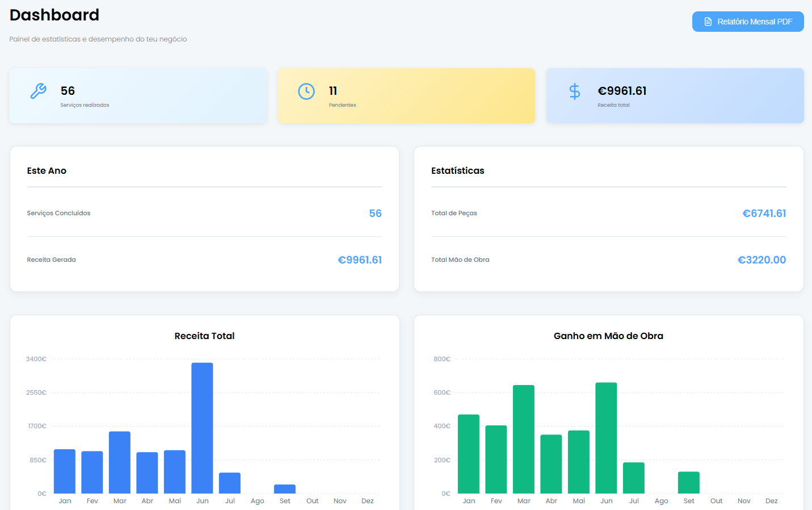The image size is (812, 510).
Task: Select the Mar bar in Mão de Obra chart
Action: pos(524,440)
